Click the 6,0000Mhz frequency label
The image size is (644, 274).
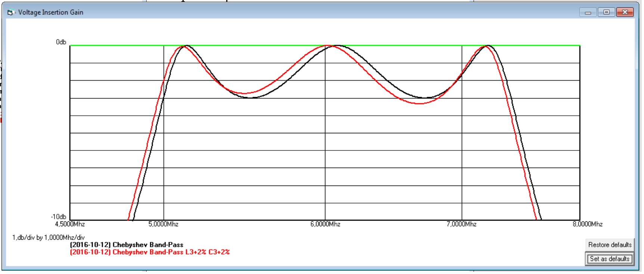[325, 224]
